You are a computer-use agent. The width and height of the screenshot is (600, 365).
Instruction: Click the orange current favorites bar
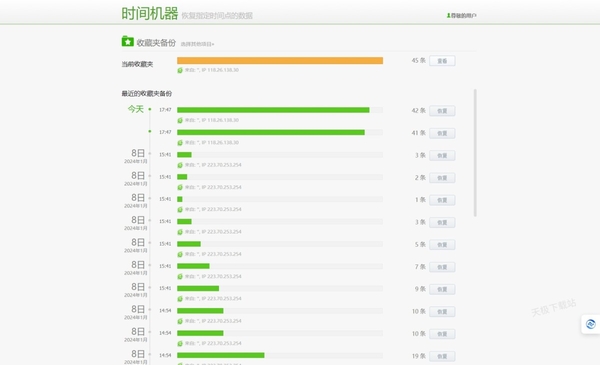coord(280,60)
